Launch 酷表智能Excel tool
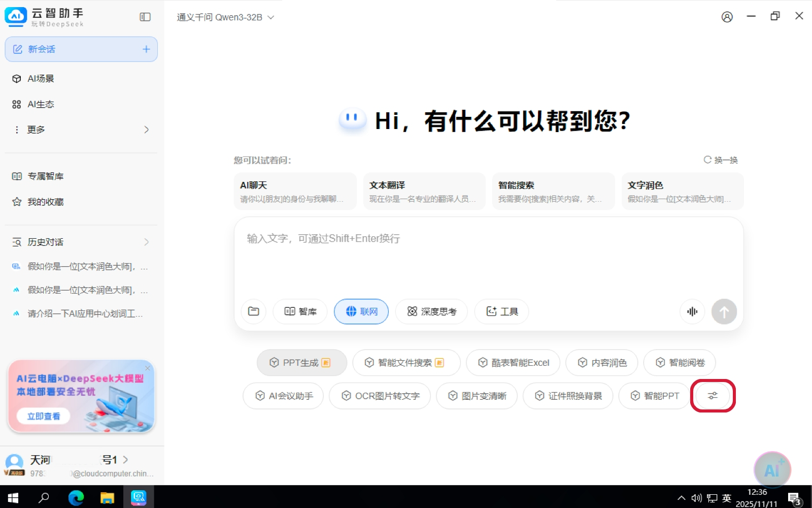The height and width of the screenshot is (508, 812). pyautogui.click(x=513, y=363)
